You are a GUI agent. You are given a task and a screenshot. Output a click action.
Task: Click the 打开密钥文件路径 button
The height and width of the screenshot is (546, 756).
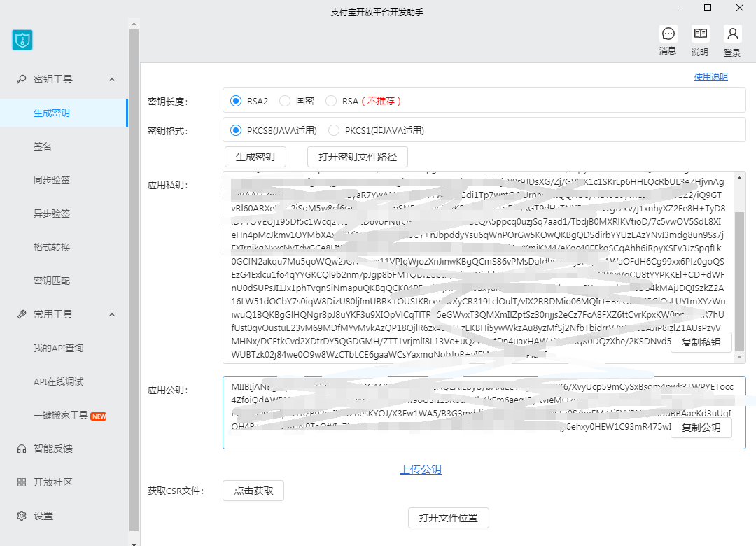[358, 157]
